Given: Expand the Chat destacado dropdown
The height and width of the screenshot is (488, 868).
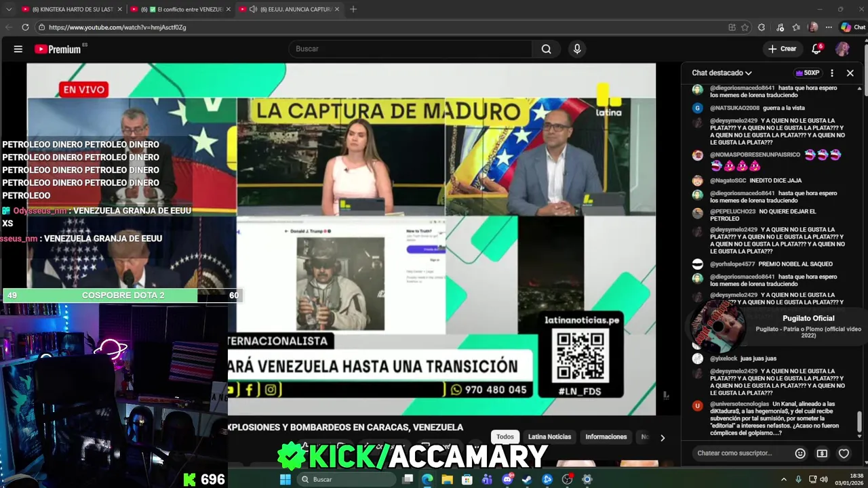Looking at the screenshot, I should (x=722, y=73).
